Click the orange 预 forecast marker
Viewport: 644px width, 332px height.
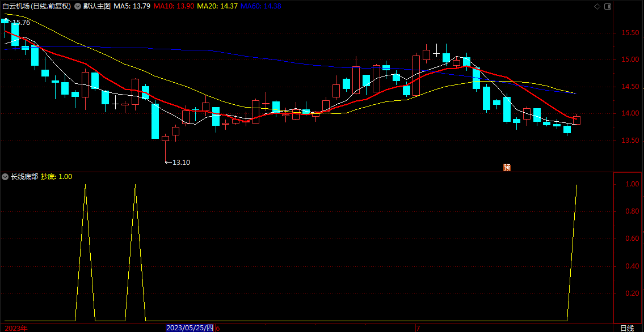click(507, 167)
